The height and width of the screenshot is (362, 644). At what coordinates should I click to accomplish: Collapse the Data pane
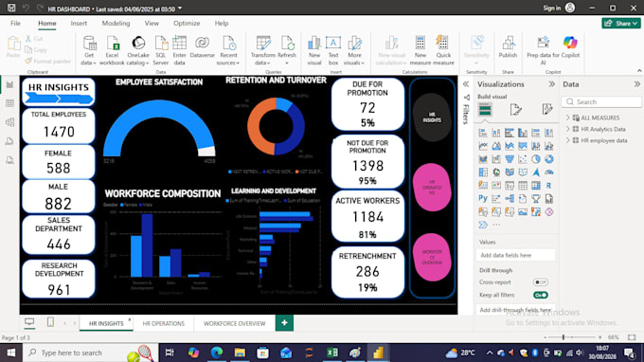636,84
